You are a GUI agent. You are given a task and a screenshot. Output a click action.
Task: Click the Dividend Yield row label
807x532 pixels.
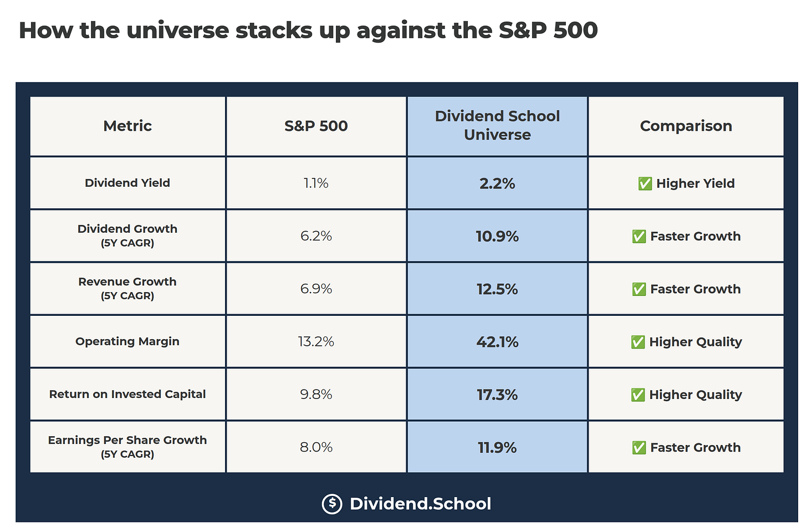click(x=127, y=183)
